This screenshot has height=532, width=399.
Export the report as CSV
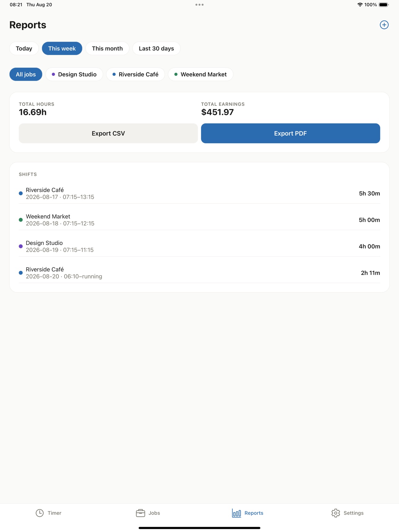pyautogui.click(x=108, y=133)
